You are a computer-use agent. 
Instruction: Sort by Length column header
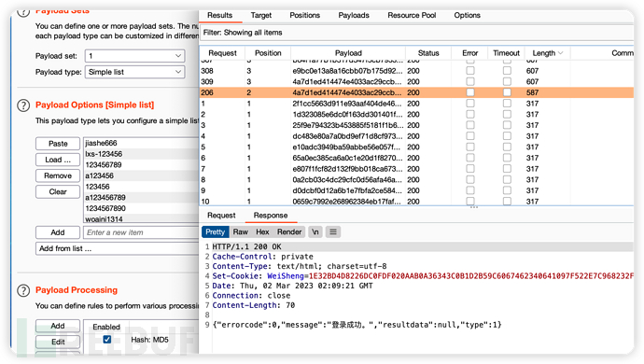(547, 53)
